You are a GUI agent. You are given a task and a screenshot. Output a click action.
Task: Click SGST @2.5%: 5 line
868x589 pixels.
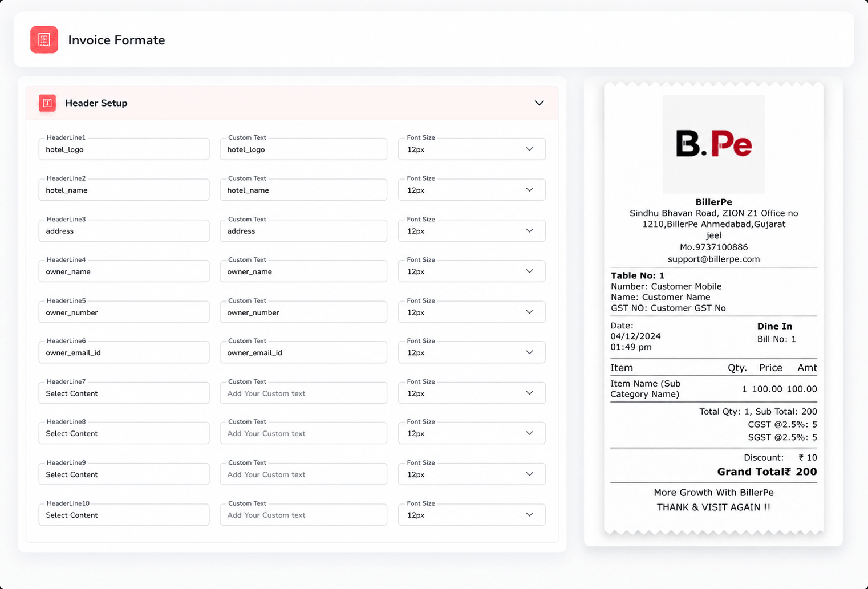pos(782,437)
